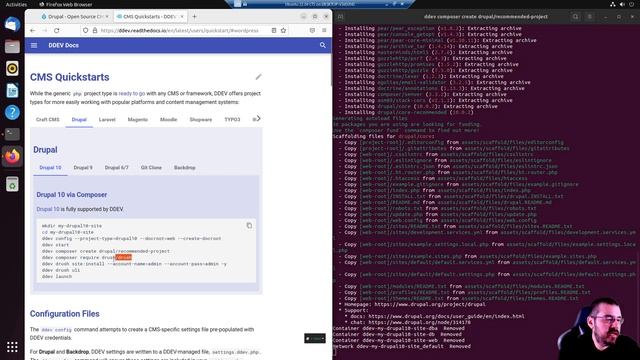Open the Firefox application menu
640x360 pixels.
(x=324, y=31)
